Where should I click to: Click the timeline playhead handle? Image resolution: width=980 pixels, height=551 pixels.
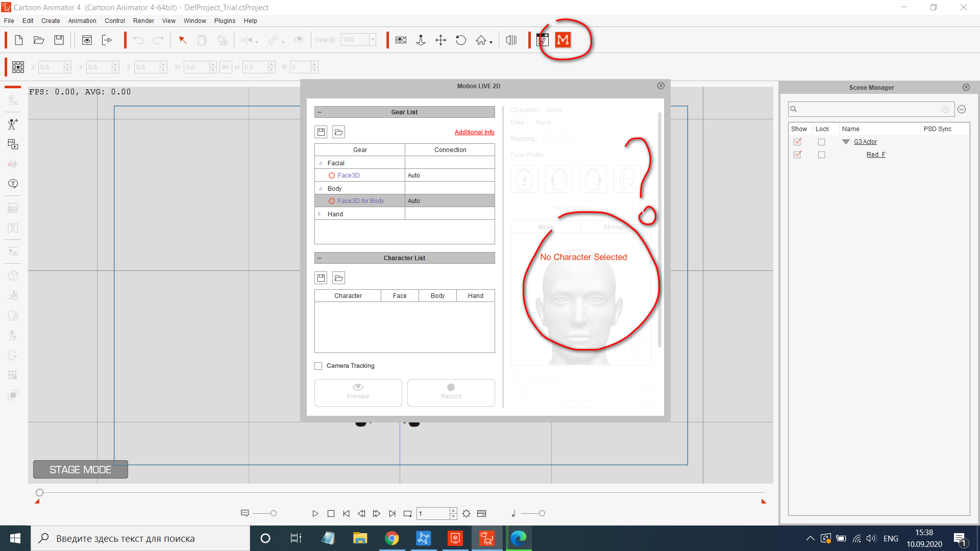pyautogui.click(x=39, y=493)
